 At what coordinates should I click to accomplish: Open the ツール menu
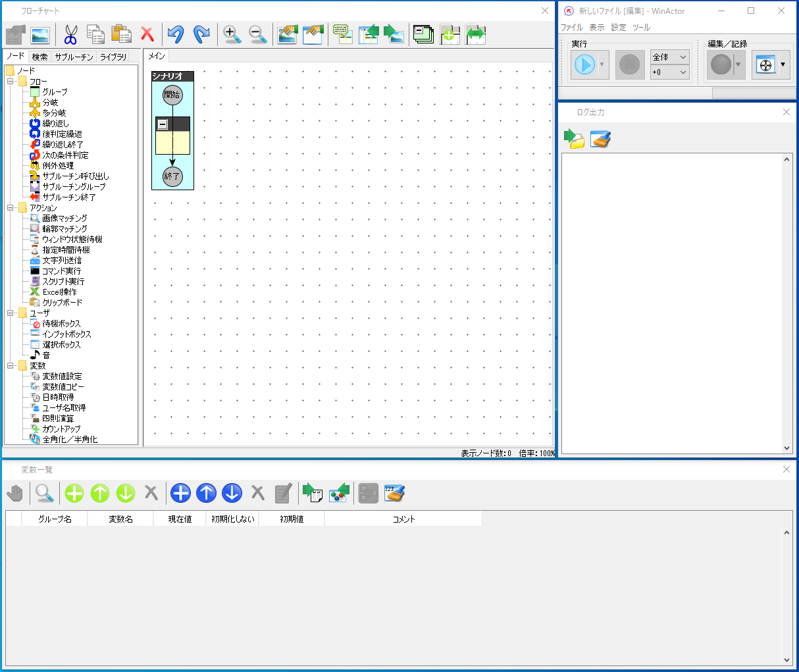tap(641, 28)
